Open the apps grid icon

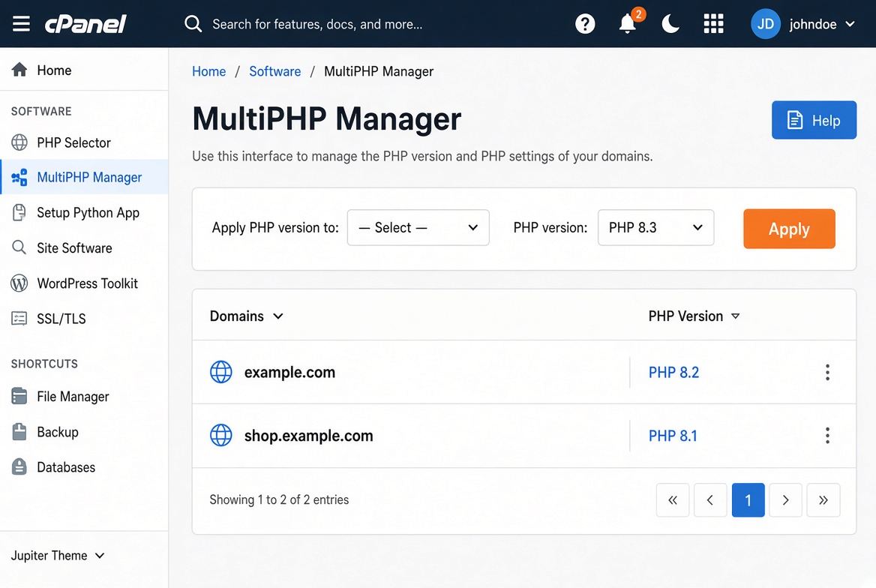pyautogui.click(x=713, y=24)
